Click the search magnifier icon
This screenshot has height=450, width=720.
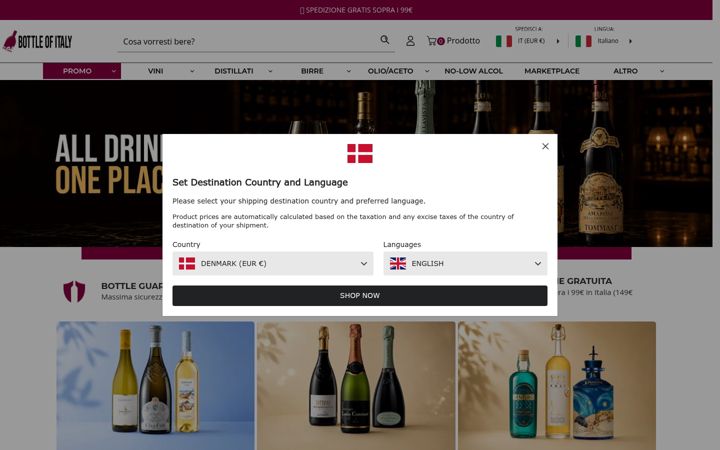(x=385, y=40)
